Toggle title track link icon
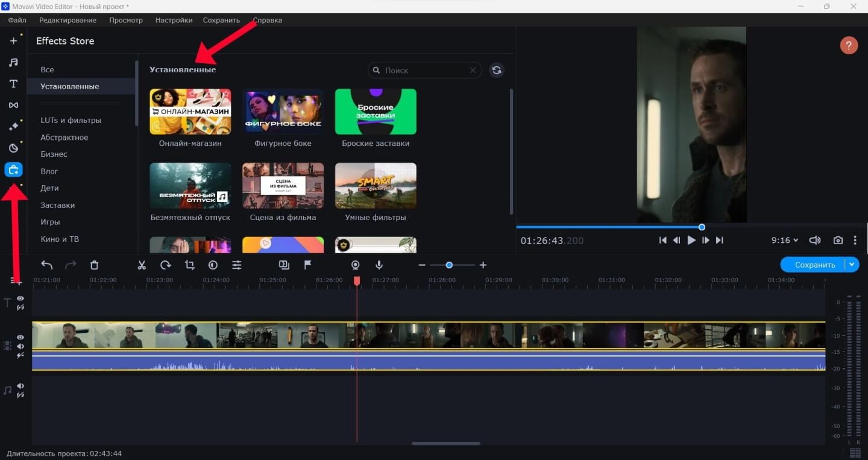 20,307
